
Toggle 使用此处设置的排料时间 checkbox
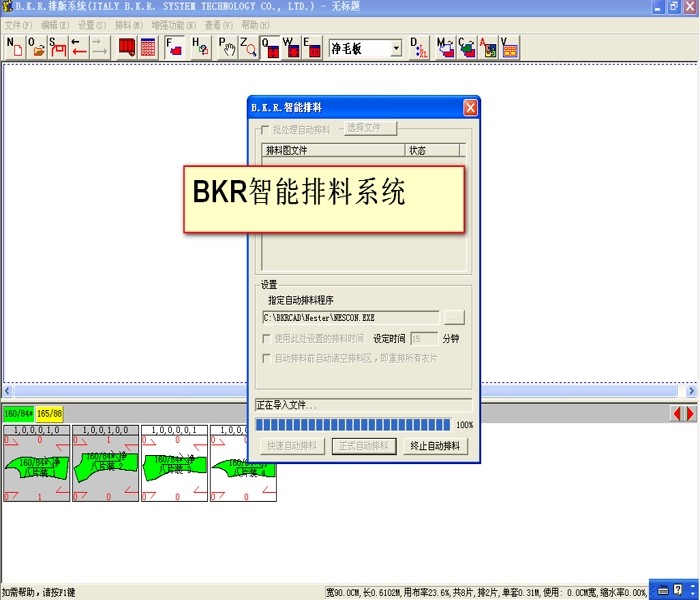[267, 338]
